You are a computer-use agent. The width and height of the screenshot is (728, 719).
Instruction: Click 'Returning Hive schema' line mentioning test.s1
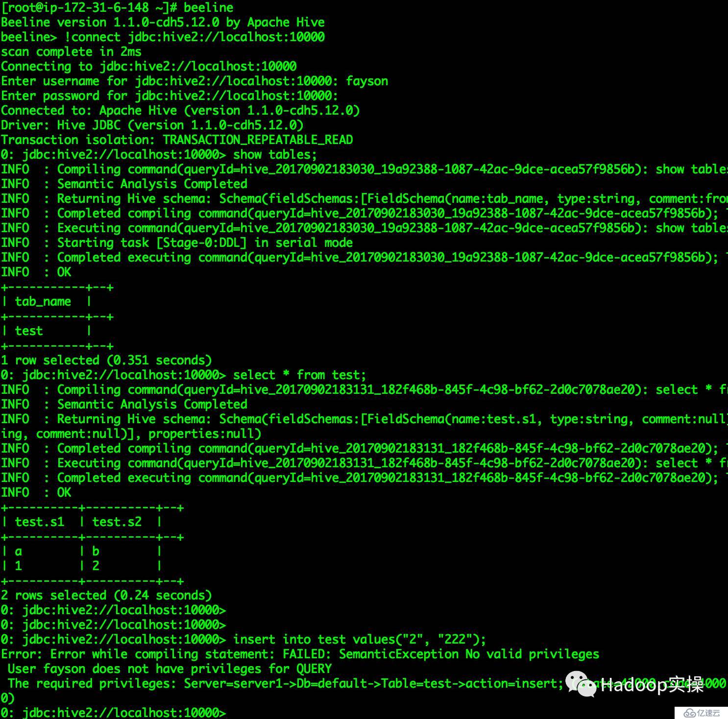coord(364,419)
